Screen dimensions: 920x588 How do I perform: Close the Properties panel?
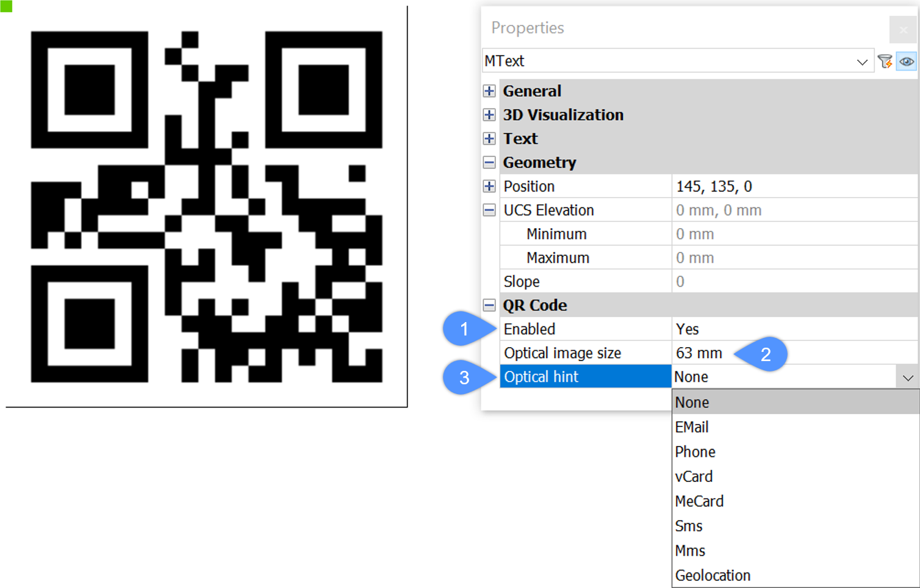click(x=903, y=29)
